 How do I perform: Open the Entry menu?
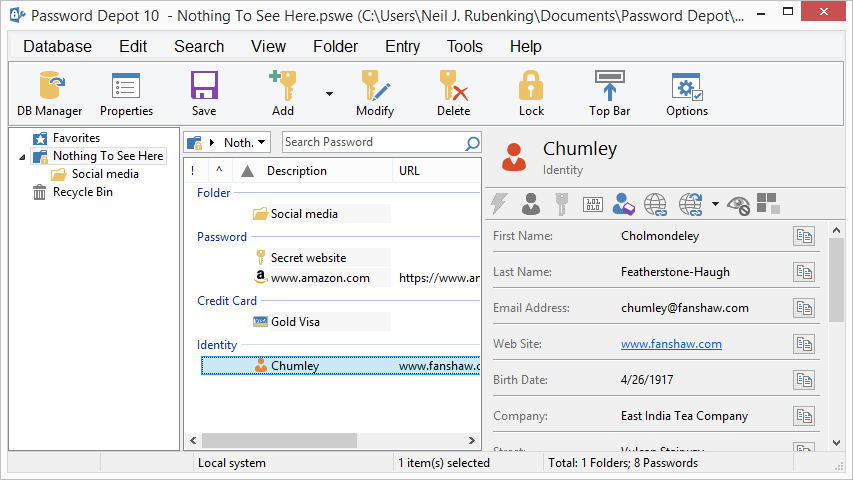[402, 46]
